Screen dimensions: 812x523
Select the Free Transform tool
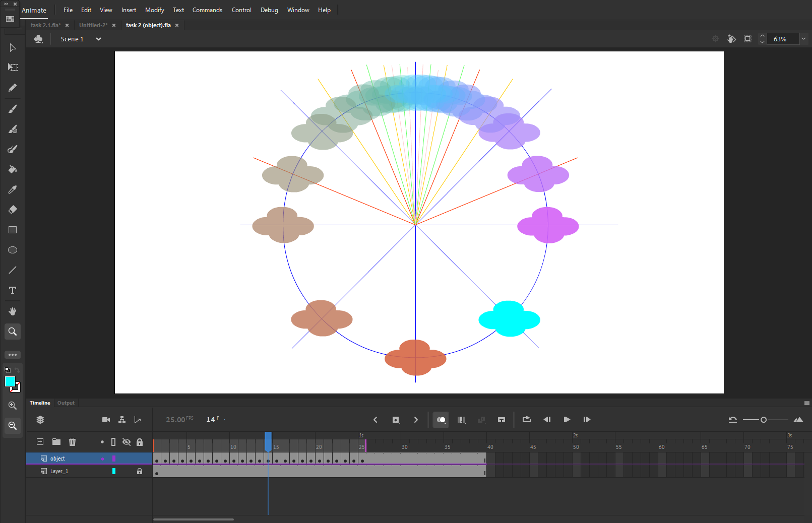pyautogui.click(x=13, y=68)
